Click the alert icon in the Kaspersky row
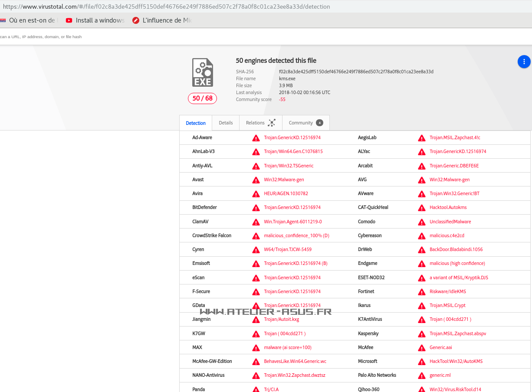The width and height of the screenshot is (532, 392). tap(422, 334)
